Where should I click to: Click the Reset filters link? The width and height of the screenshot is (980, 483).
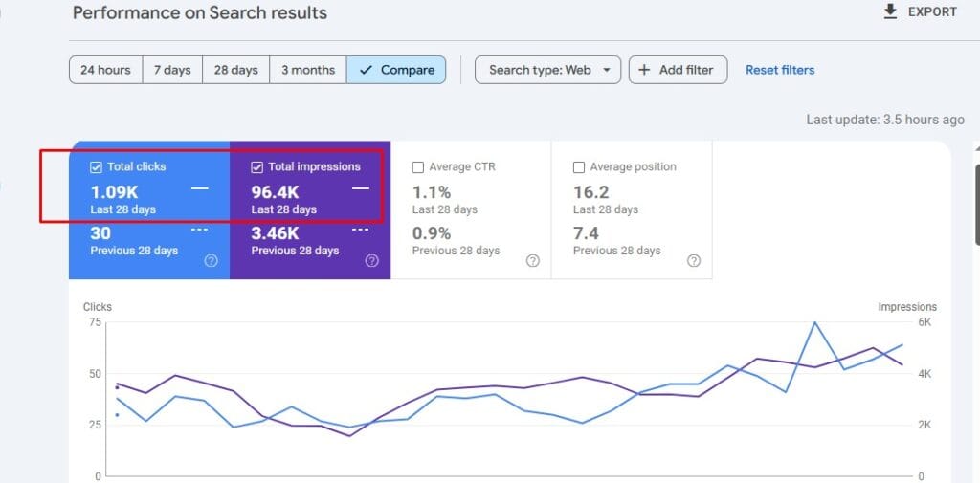[780, 70]
